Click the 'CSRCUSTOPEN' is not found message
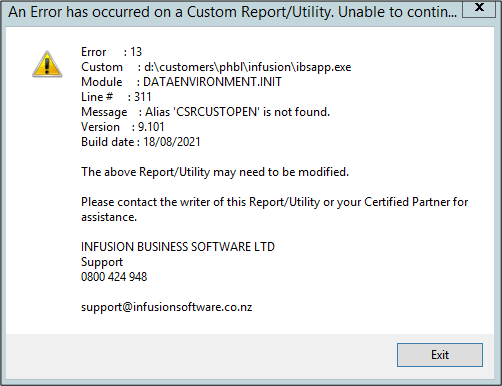The image size is (502, 386). tap(205, 112)
